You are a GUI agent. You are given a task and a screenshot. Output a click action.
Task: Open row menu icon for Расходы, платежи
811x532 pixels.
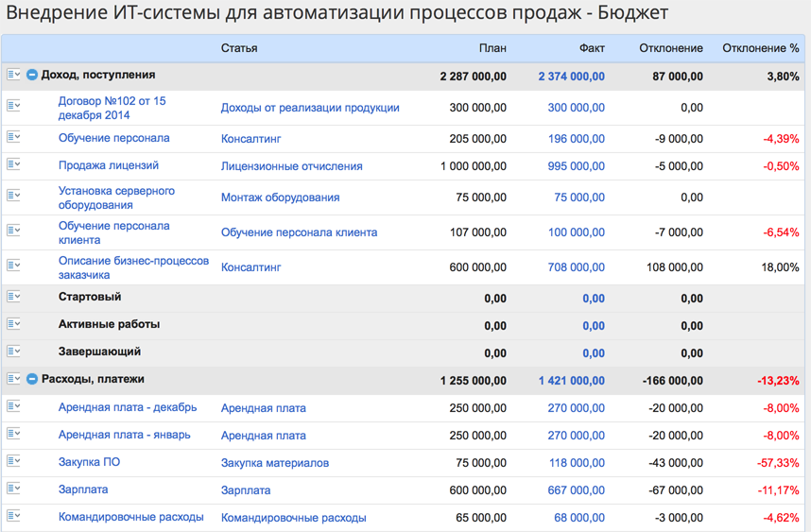13,379
